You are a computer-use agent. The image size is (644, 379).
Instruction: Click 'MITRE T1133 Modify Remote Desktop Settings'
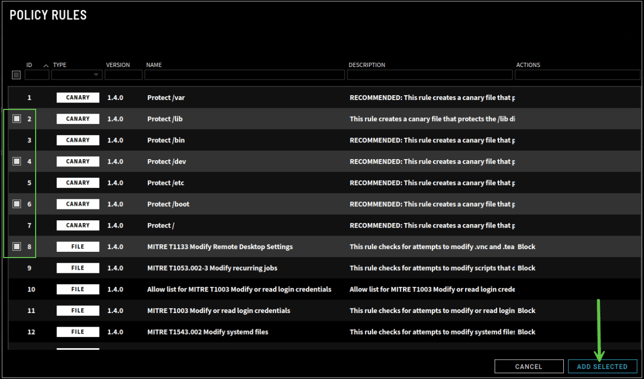point(220,247)
